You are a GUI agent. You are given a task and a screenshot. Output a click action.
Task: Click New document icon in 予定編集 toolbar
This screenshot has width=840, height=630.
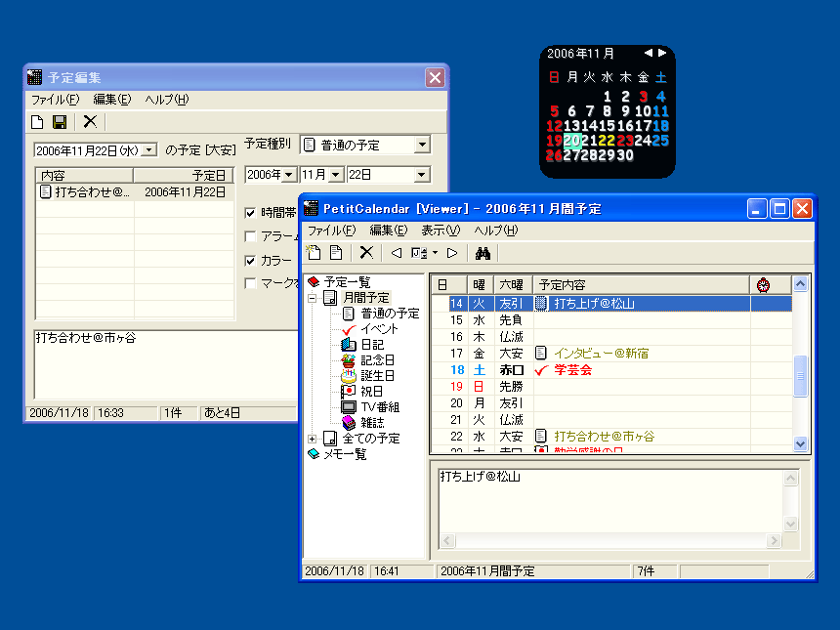[37, 122]
